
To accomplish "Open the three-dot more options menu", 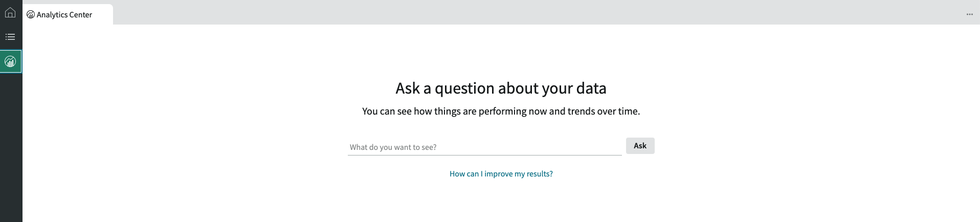I will click(x=969, y=14).
